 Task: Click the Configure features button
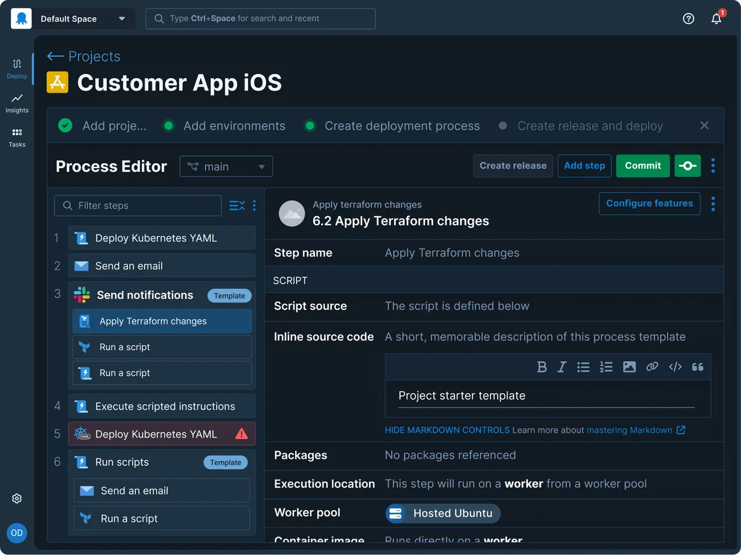click(x=650, y=203)
